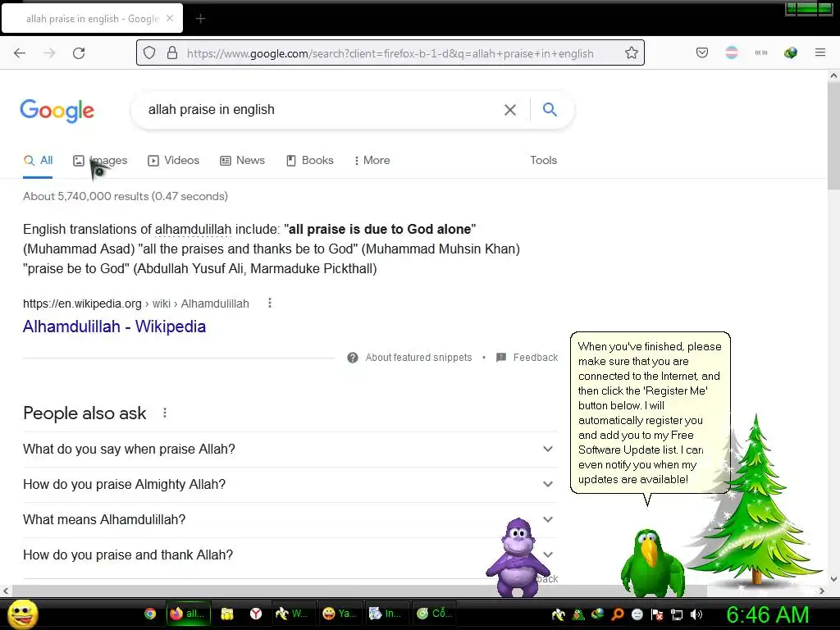Open the file folder taskbar icon
The image size is (840, 630).
[x=227, y=614]
